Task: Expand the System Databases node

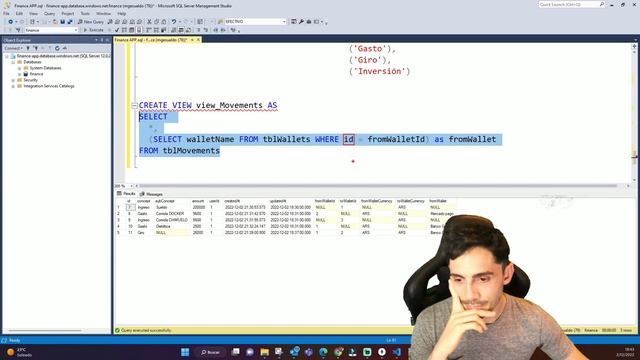Action: (x=19, y=68)
